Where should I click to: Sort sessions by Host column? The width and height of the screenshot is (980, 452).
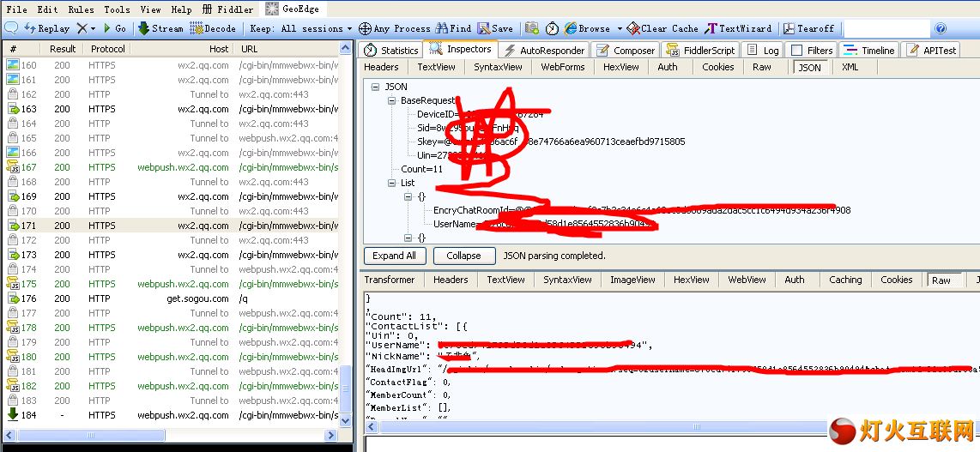point(183,49)
